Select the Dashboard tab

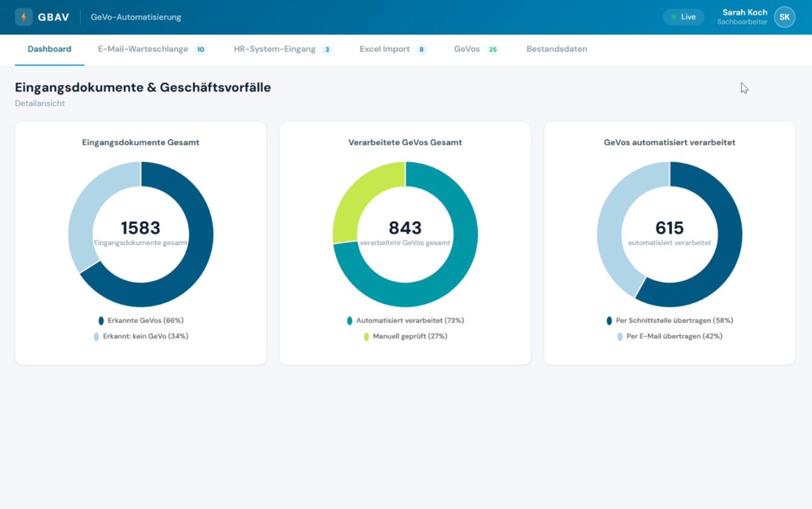[50, 49]
